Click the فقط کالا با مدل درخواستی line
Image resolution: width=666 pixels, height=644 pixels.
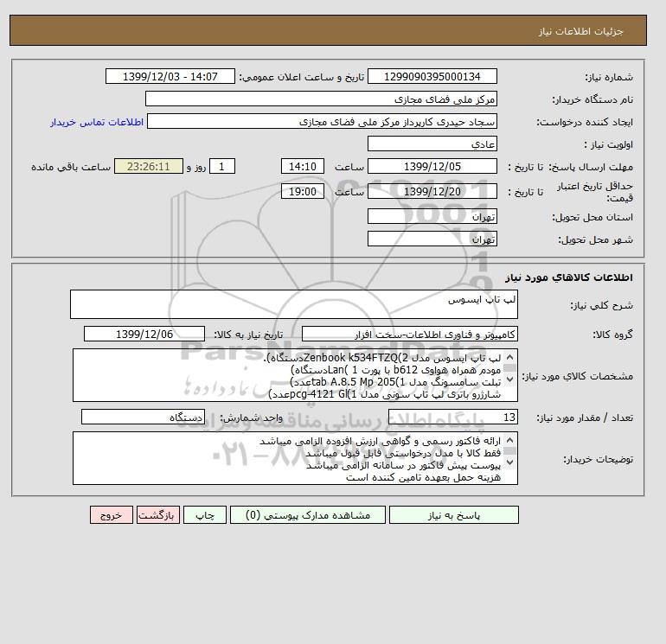coord(403,453)
